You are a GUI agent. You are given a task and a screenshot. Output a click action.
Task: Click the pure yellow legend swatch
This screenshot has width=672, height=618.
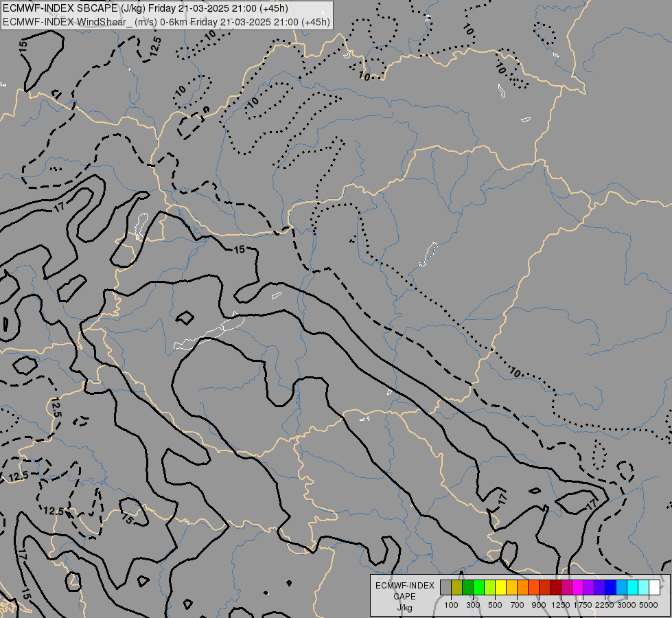click(500, 588)
